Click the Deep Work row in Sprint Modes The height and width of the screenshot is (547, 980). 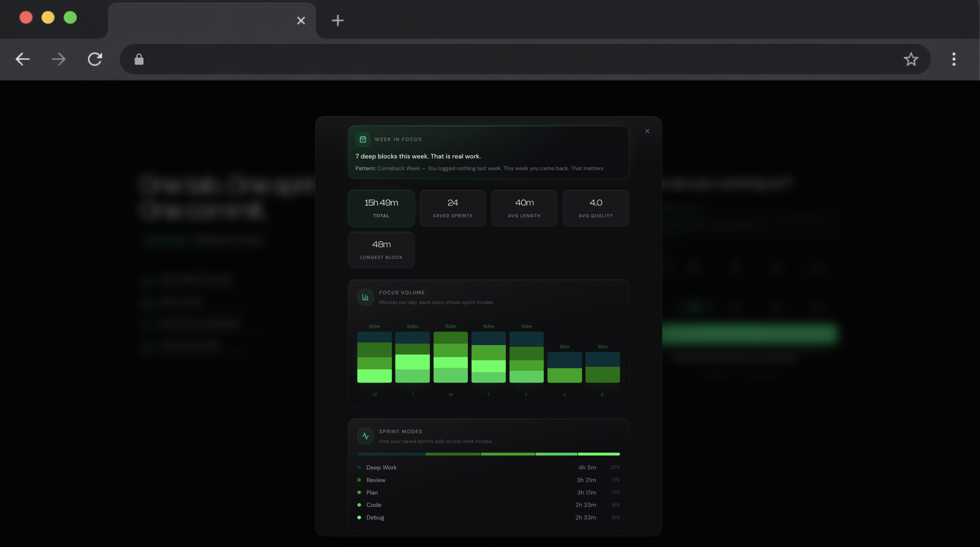coord(488,468)
